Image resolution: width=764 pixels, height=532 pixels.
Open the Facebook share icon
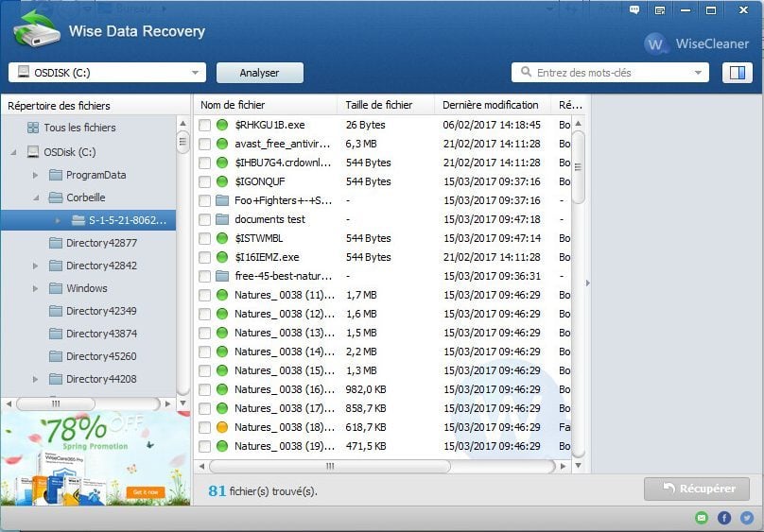(724, 518)
